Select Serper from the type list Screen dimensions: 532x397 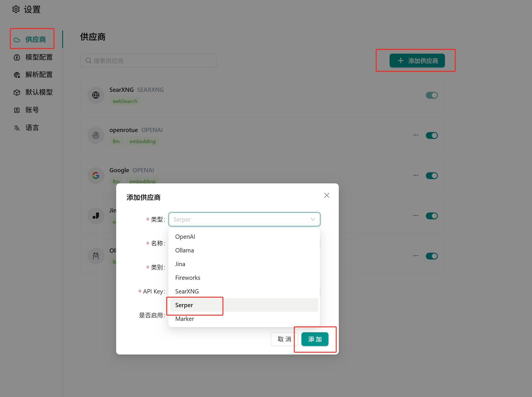(x=184, y=305)
